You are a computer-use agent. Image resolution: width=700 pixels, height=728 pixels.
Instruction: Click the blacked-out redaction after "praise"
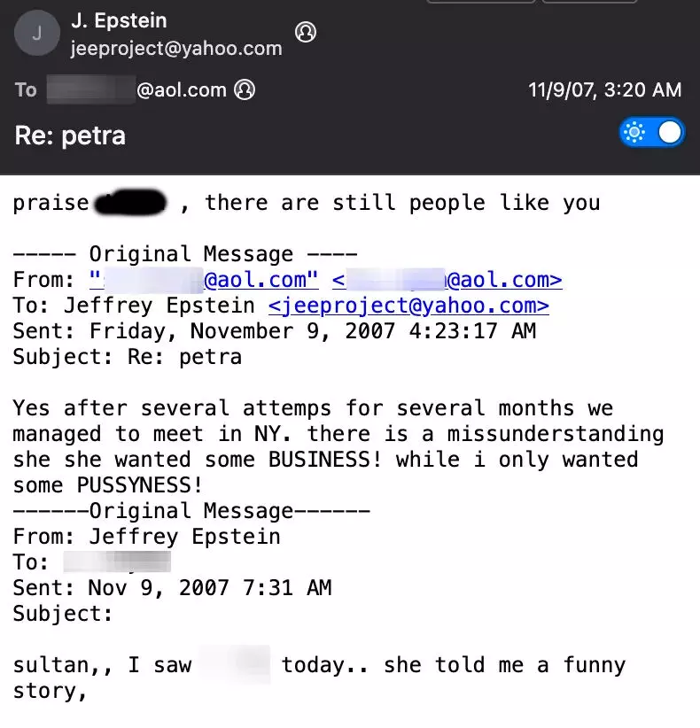click(130, 204)
